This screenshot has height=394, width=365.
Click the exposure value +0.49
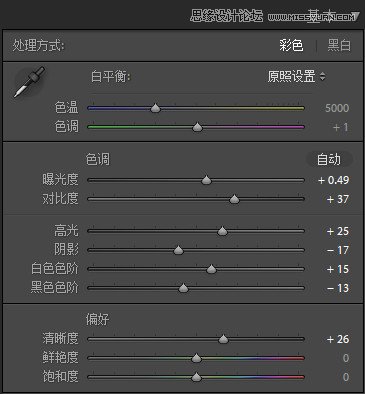pos(333,180)
